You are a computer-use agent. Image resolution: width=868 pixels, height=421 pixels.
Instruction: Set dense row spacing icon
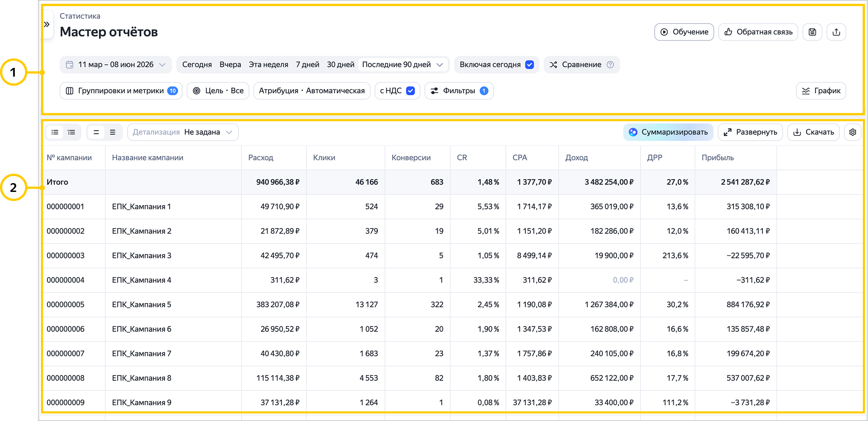[112, 132]
